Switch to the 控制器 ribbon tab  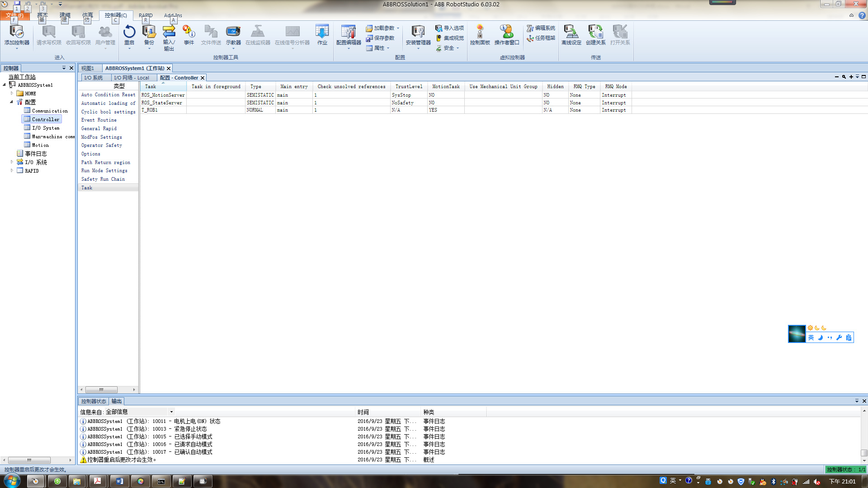click(x=116, y=15)
